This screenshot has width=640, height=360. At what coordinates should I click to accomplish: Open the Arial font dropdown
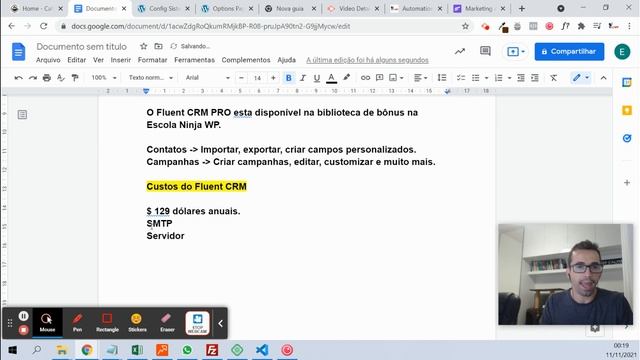pos(207,78)
